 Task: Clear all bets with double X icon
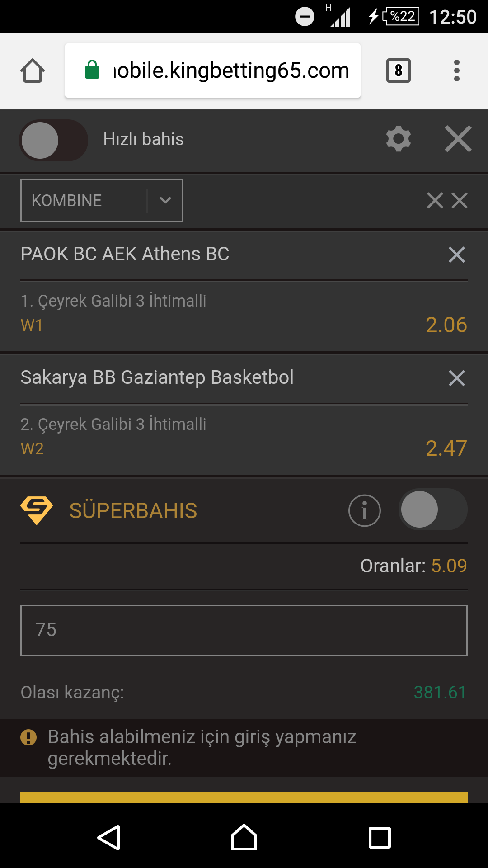[x=447, y=200]
